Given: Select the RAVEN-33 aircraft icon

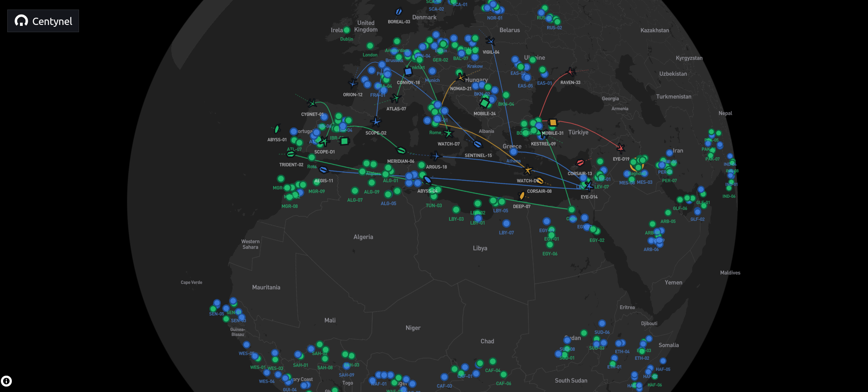Looking at the screenshot, I should pyautogui.click(x=571, y=72).
